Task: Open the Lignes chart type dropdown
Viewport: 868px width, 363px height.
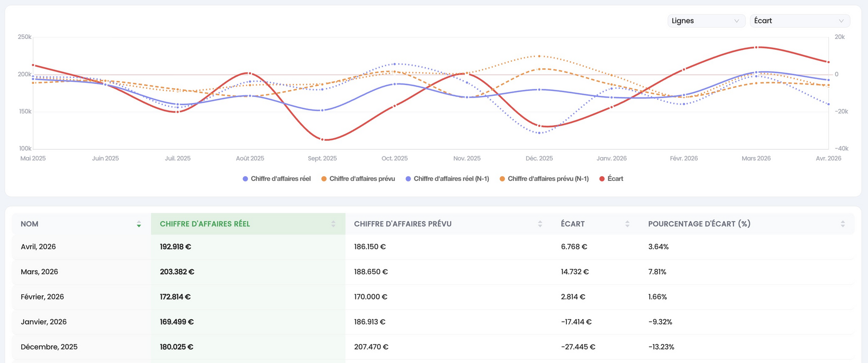Action: tap(706, 21)
